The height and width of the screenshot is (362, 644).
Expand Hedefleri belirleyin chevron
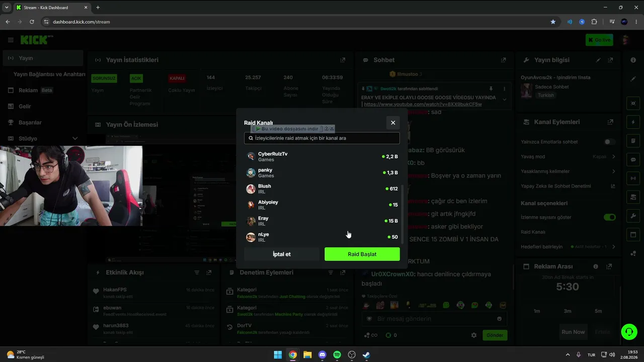613,247
